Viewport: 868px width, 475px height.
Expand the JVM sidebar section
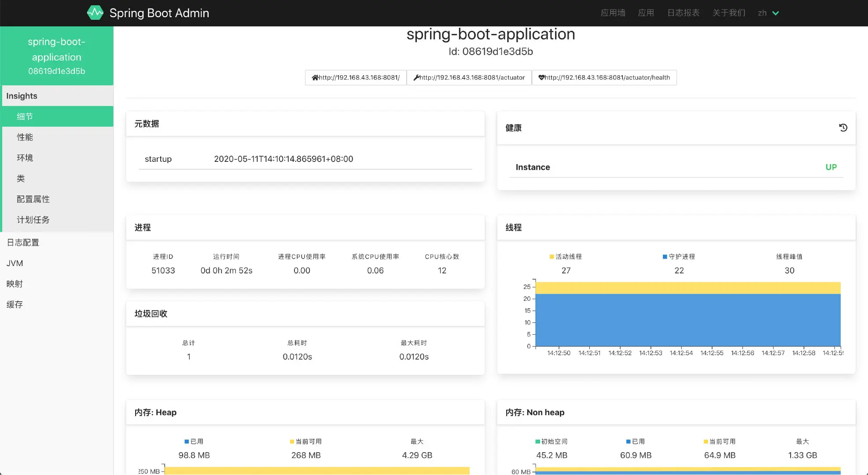pyautogui.click(x=15, y=263)
